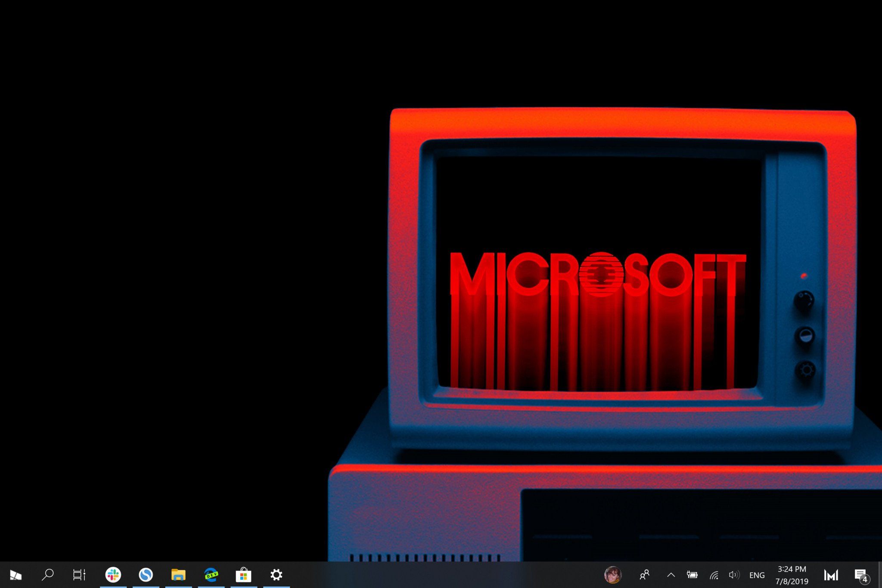Viewport: 882px width, 588px height.
Task: Open Task View
Action: click(x=79, y=575)
